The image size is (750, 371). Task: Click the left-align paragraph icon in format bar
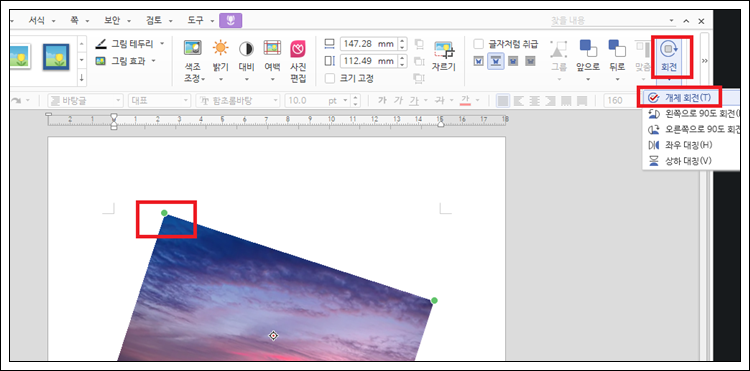pyautogui.click(x=518, y=101)
